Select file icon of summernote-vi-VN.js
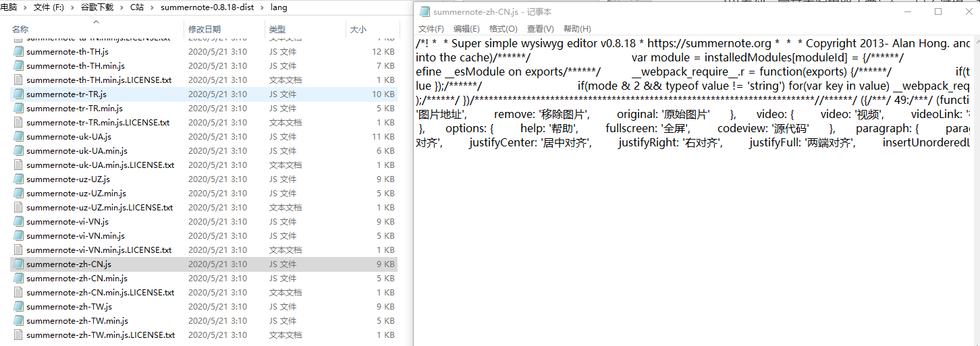 tap(18, 222)
